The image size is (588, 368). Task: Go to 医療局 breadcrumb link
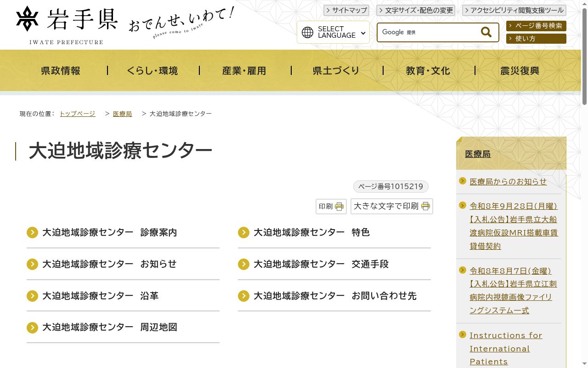(x=123, y=114)
